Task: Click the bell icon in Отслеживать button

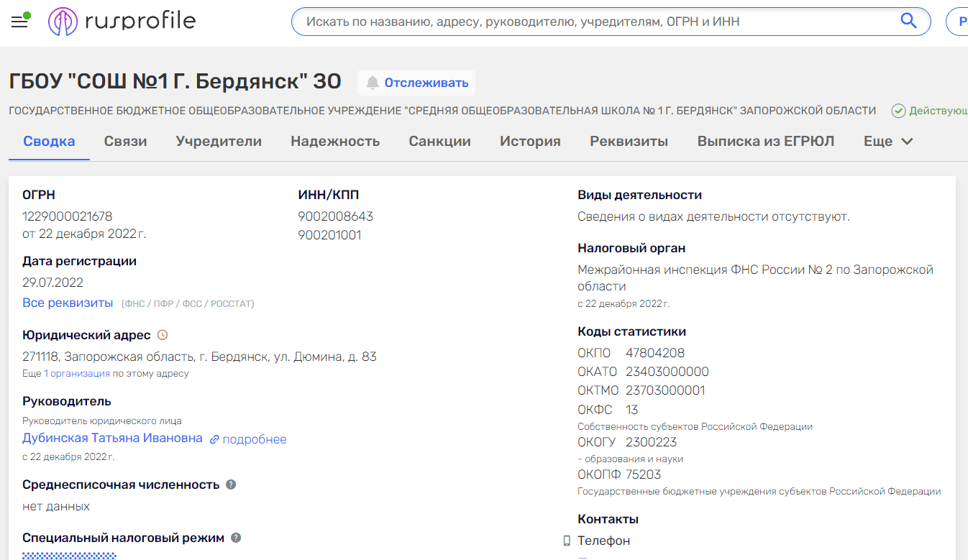Action: (x=372, y=83)
